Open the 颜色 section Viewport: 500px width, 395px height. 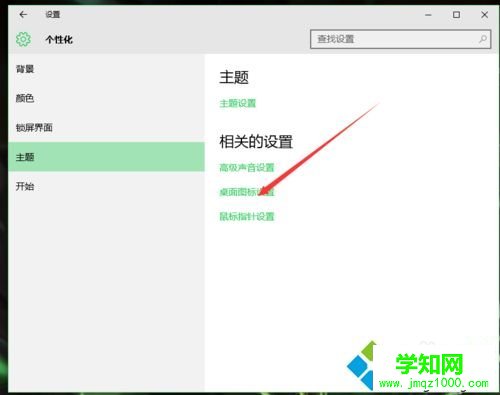[x=106, y=98]
